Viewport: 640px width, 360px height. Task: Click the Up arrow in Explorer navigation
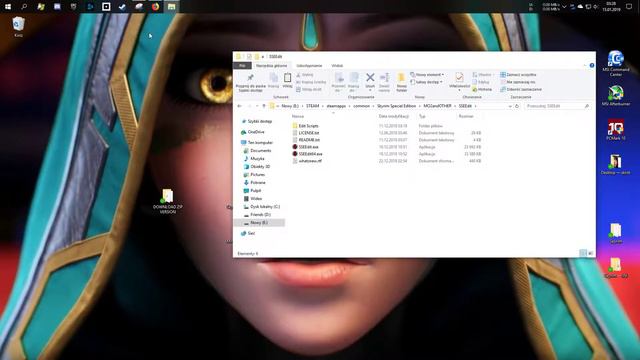264,106
